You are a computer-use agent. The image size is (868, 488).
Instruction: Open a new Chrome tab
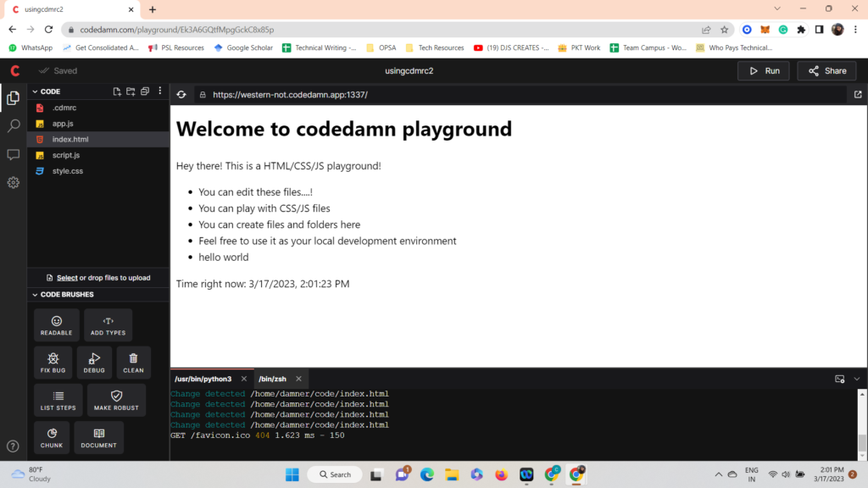153,9
